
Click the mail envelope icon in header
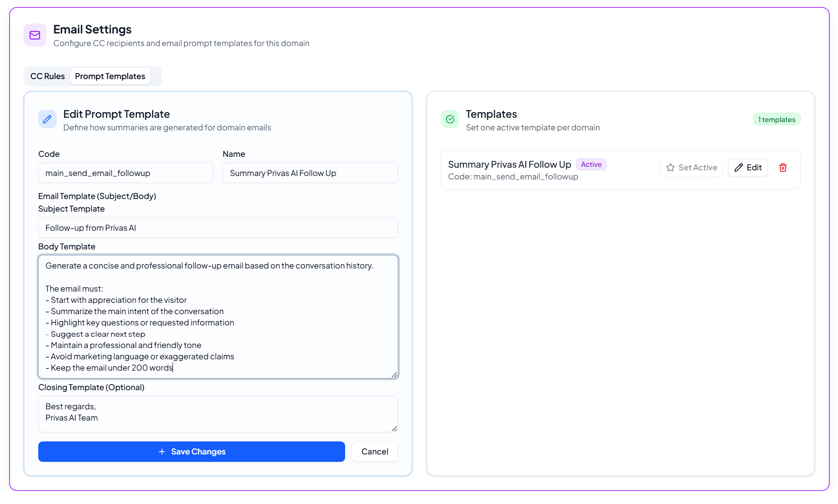click(x=35, y=35)
